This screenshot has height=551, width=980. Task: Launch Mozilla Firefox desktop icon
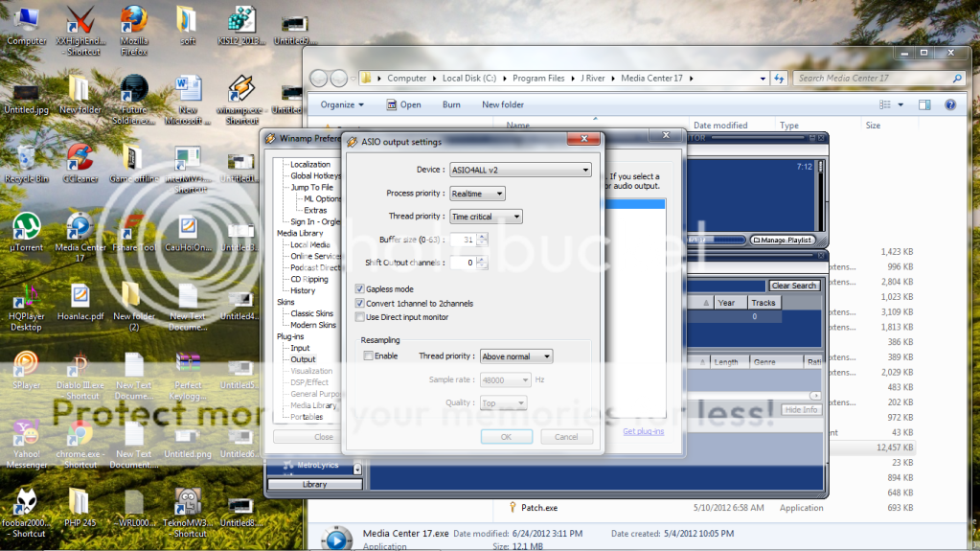(134, 30)
